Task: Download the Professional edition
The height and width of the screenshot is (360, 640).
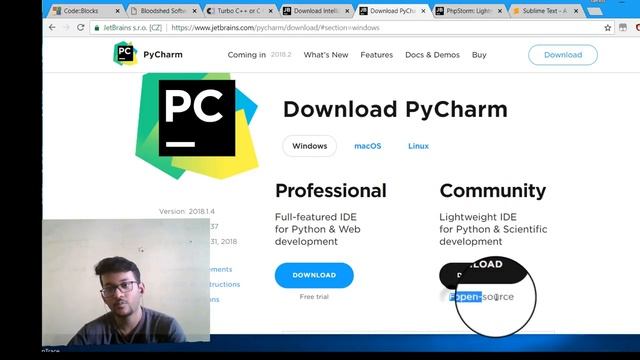Action: [x=314, y=275]
